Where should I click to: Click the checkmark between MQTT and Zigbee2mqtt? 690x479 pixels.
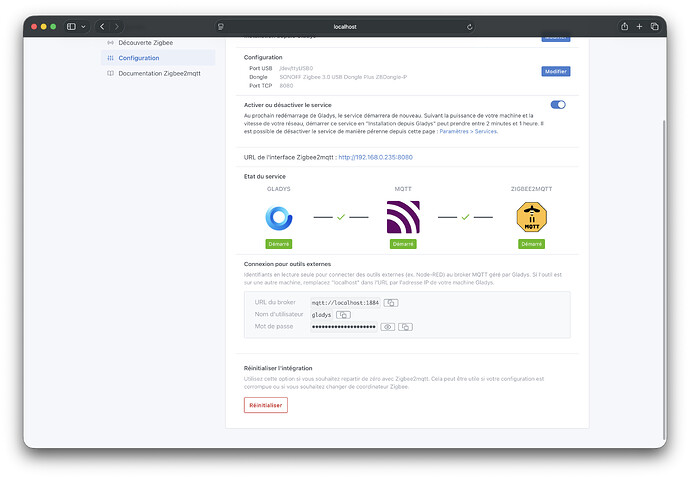pyautogui.click(x=466, y=217)
